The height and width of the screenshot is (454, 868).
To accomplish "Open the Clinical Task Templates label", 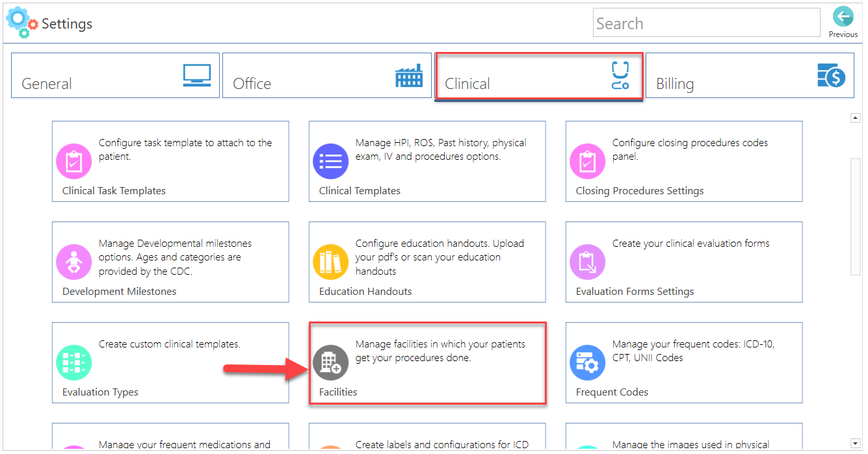I will coord(114,191).
